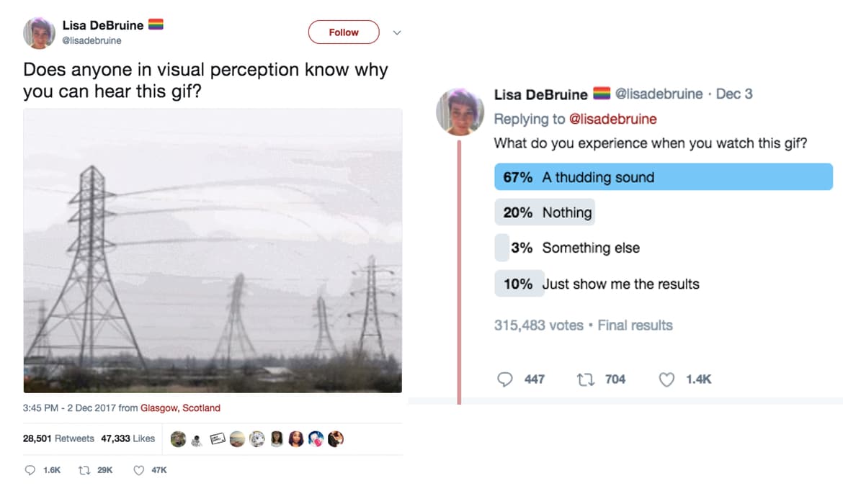Screen dimensions: 843x504
Task: Select the 'A thudding sound' poll option
Action: (x=663, y=177)
